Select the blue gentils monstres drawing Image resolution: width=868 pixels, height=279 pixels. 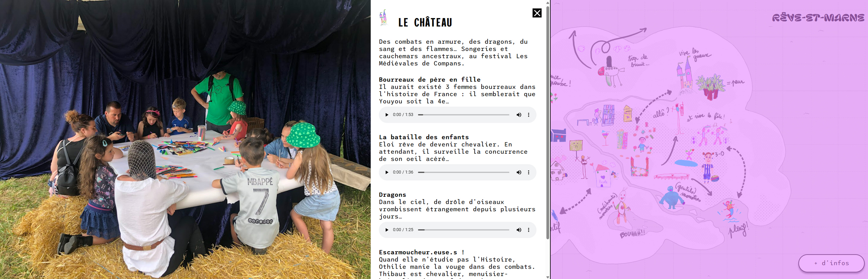(671, 198)
